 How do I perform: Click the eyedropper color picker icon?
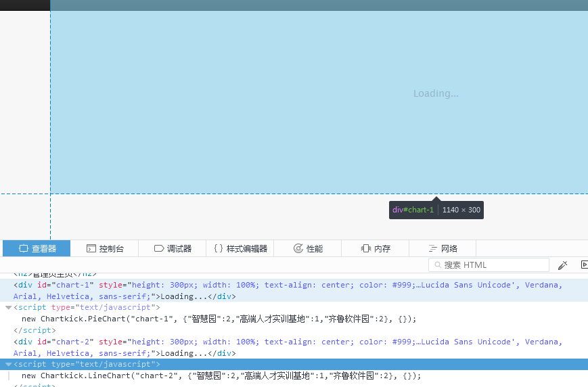(562, 265)
